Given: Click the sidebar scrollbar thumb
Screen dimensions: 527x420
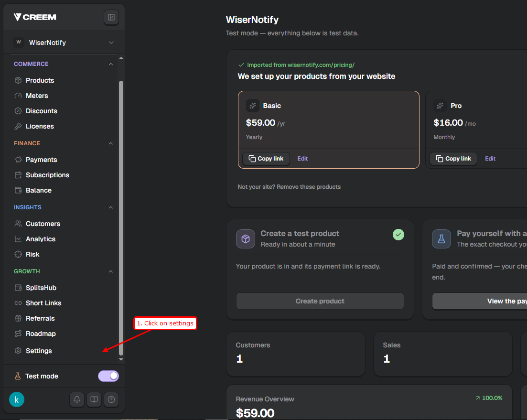Looking at the screenshot, I should click(121, 218).
